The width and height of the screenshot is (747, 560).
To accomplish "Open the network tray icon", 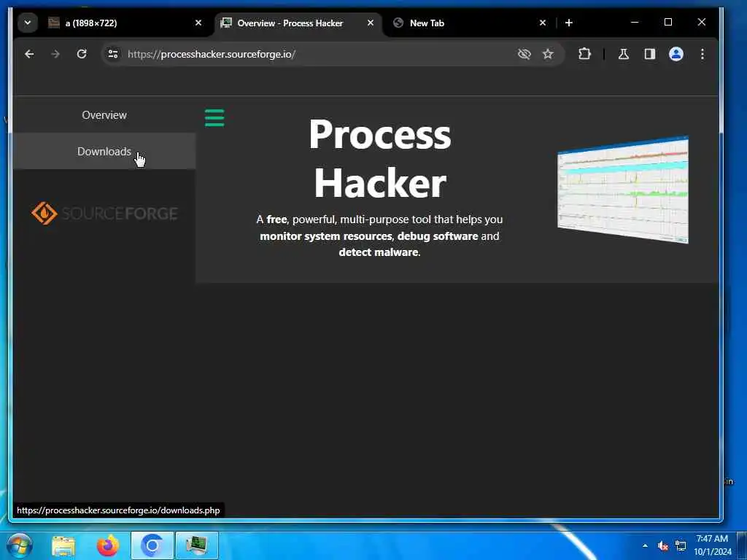I will (681, 545).
